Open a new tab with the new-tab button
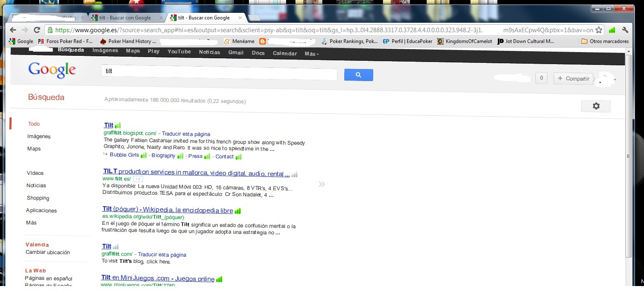 (x=254, y=18)
